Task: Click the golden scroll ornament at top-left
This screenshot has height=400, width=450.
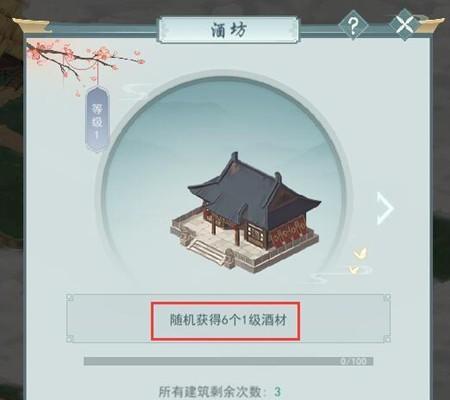Action: pyautogui.click(x=31, y=25)
